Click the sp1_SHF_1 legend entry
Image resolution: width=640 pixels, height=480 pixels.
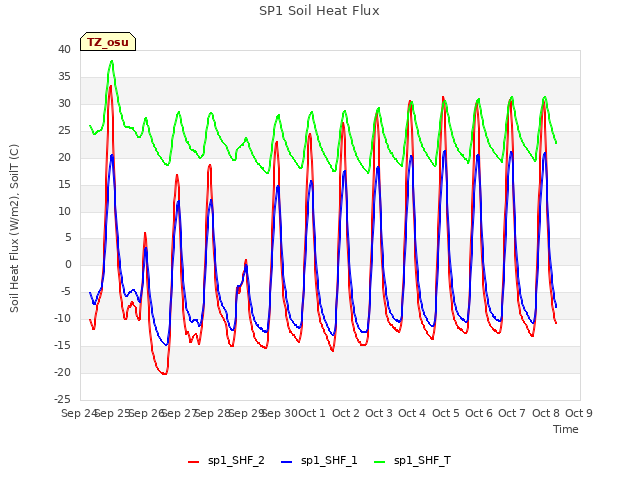(x=319, y=461)
